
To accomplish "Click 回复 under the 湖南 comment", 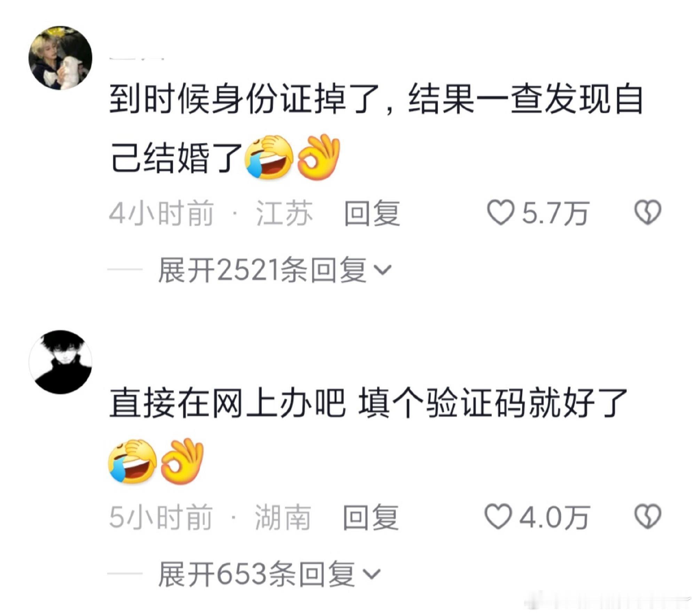I will [x=371, y=517].
